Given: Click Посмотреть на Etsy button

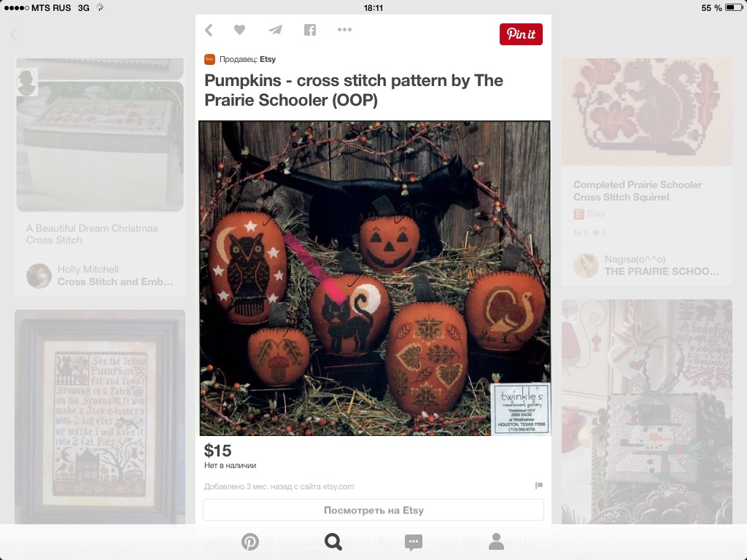Looking at the screenshot, I should click(373, 510).
